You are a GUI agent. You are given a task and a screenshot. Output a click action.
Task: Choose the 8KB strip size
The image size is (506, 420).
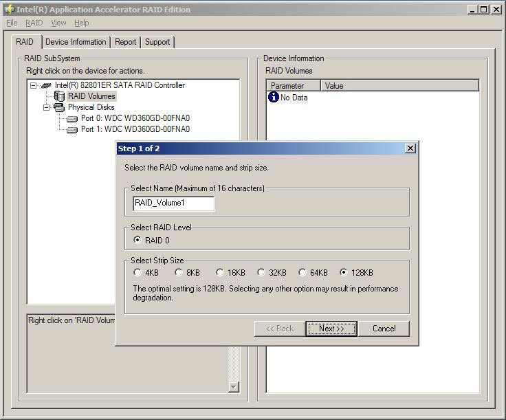pos(179,272)
